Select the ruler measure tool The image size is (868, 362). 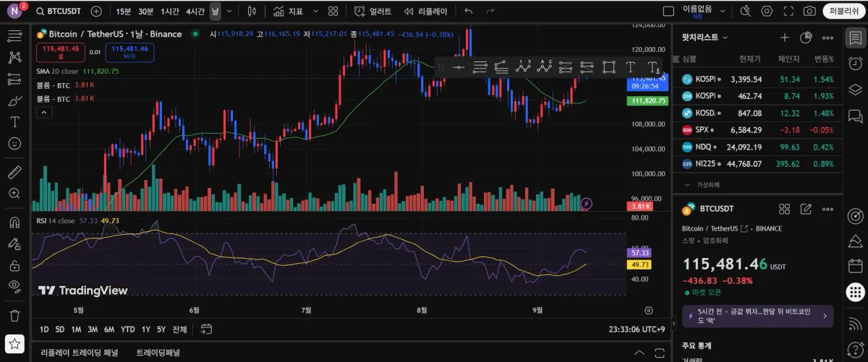pyautogui.click(x=14, y=172)
